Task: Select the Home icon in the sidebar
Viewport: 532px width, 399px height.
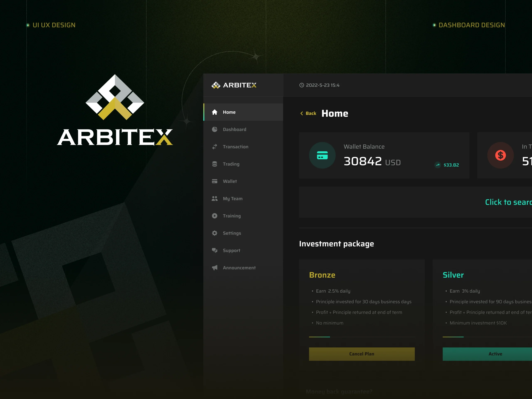Action: (x=215, y=112)
